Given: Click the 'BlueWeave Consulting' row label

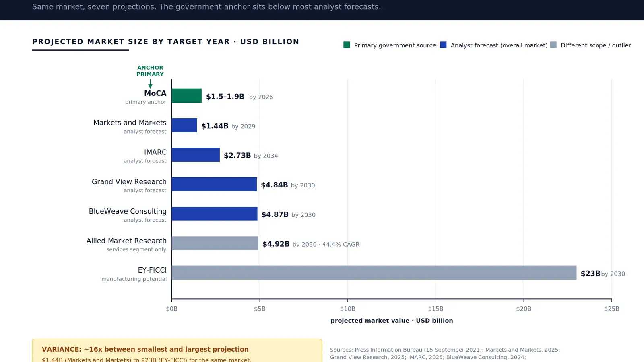Looking at the screenshot, I should tap(128, 211).
